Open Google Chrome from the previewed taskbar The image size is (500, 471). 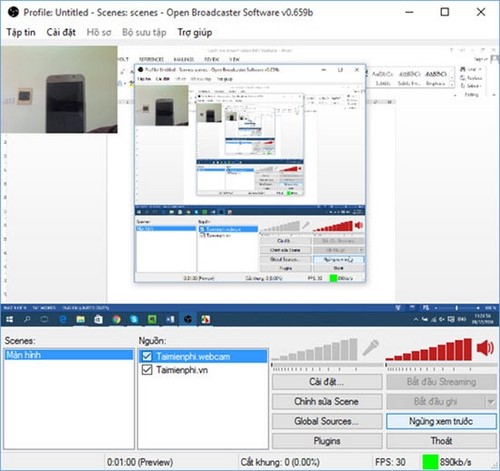(116, 319)
